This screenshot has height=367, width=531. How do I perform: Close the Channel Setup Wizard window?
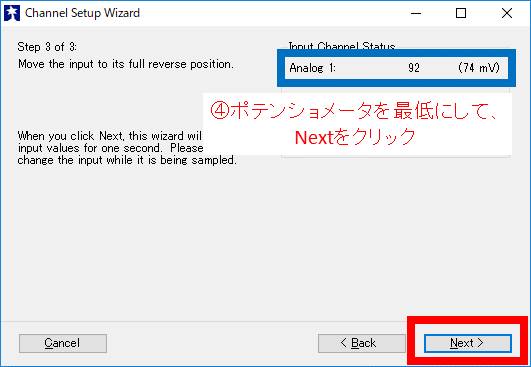507,13
